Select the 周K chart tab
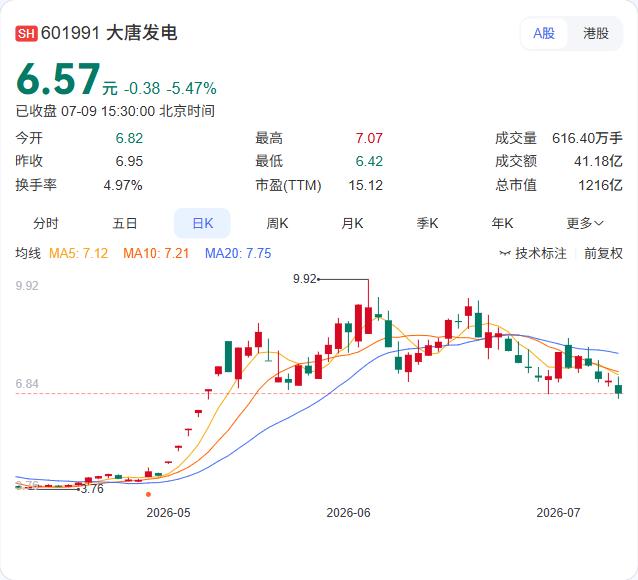This screenshot has width=638, height=580. tap(277, 223)
